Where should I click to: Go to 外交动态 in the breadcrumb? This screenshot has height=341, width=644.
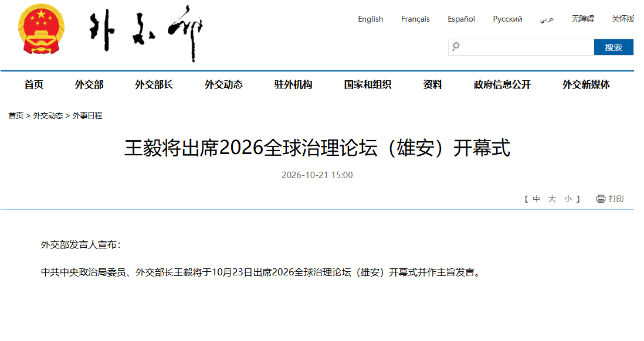click(x=48, y=116)
